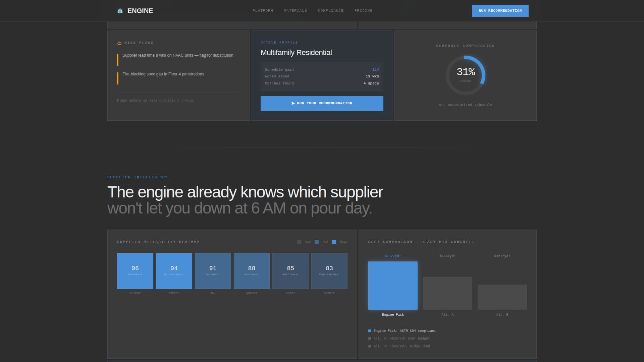644x362 pixels.
Task: Click the Low legend swatch
Action: pos(299,242)
